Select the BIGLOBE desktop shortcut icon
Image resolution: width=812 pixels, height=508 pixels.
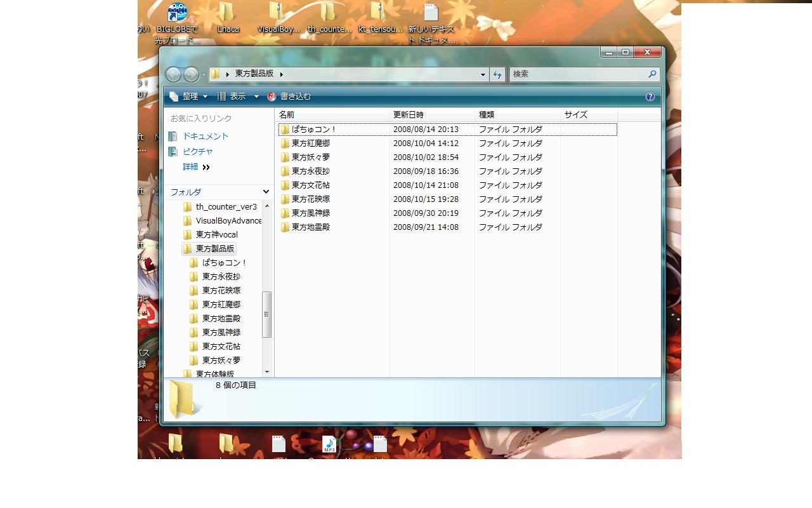pos(177,12)
